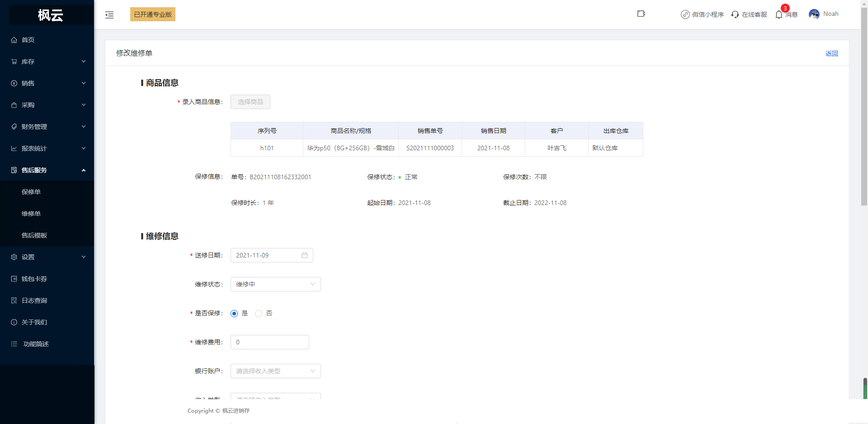Click the screen recorder icon in top bar

(x=641, y=14)
